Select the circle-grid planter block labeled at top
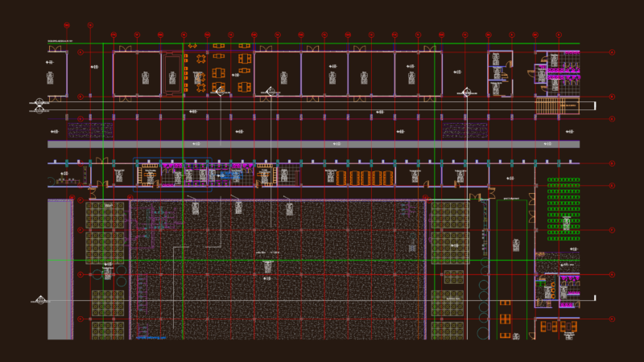 click(105, 215)
